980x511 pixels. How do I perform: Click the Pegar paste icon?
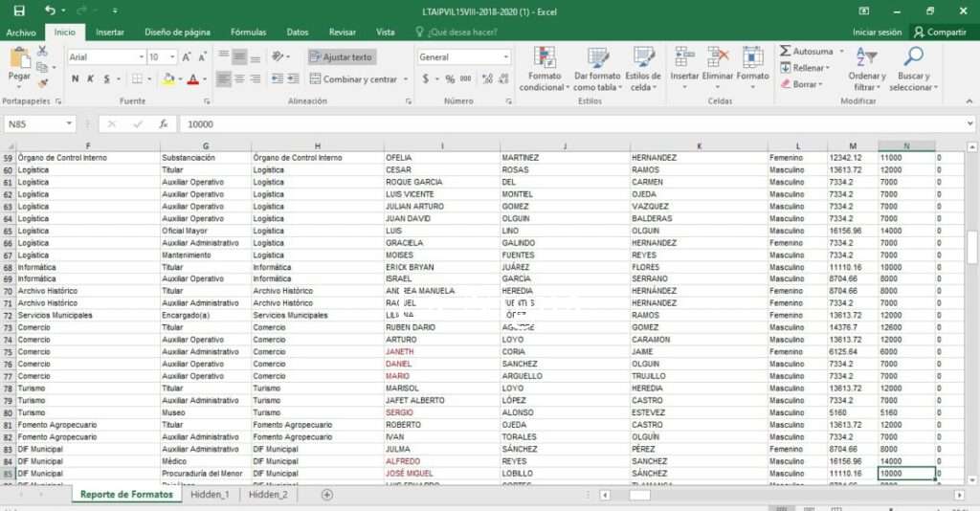click(19, 59)
